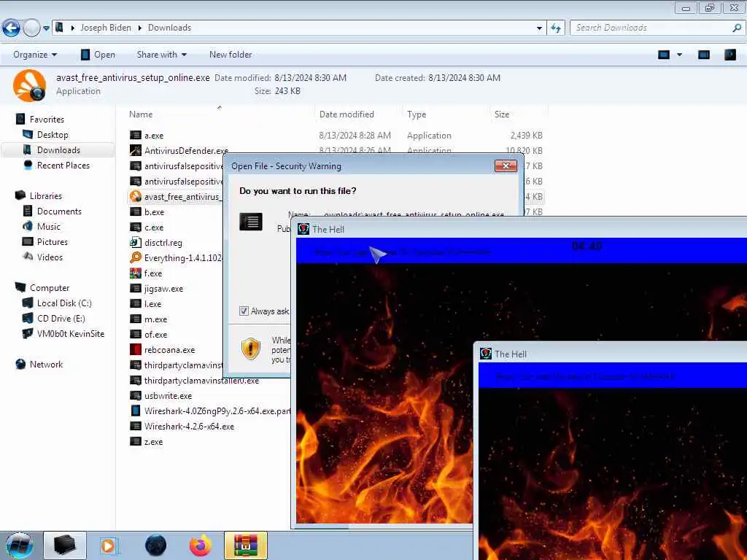747x560 pixels.
Task: Open the Organize menu
Action: click(x=35, y=55)
